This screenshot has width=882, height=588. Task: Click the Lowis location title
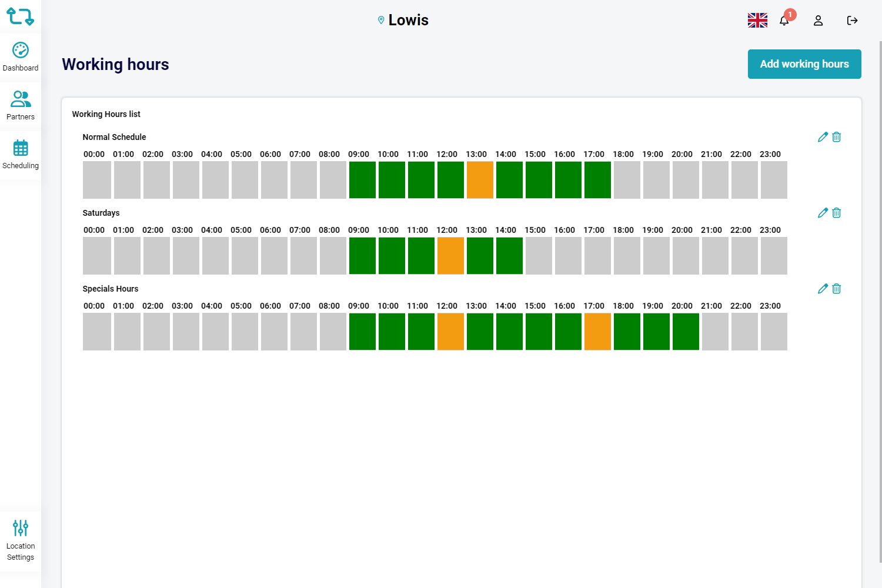click(x=408, y=20)
